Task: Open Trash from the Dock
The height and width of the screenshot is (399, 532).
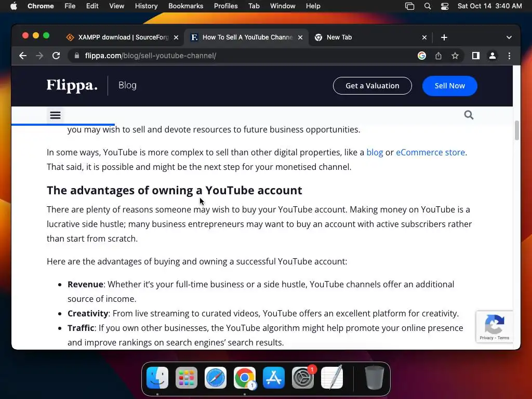Action: tap(375, 378)
